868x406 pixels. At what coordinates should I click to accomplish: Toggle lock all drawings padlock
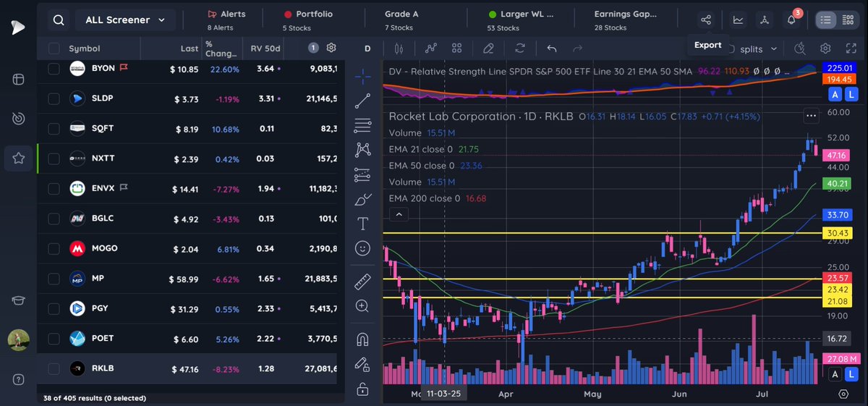pos(363,389)
